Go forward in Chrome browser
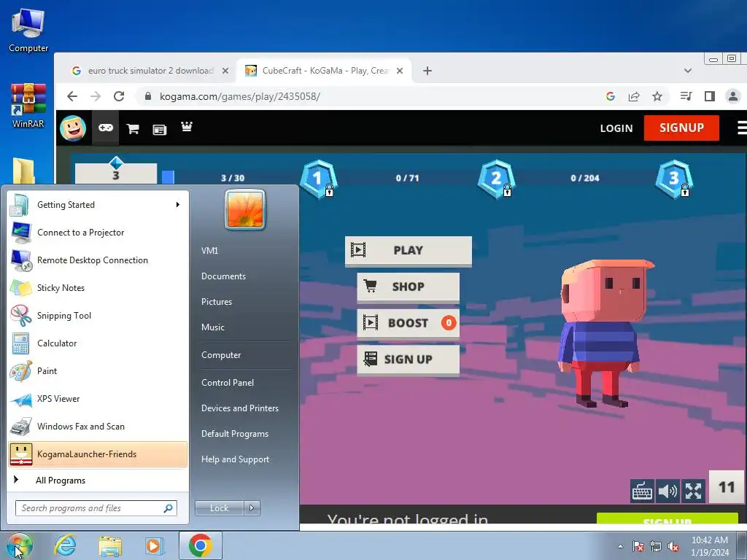The width and height of the screenshot is (747, 560). coord(96,97)
